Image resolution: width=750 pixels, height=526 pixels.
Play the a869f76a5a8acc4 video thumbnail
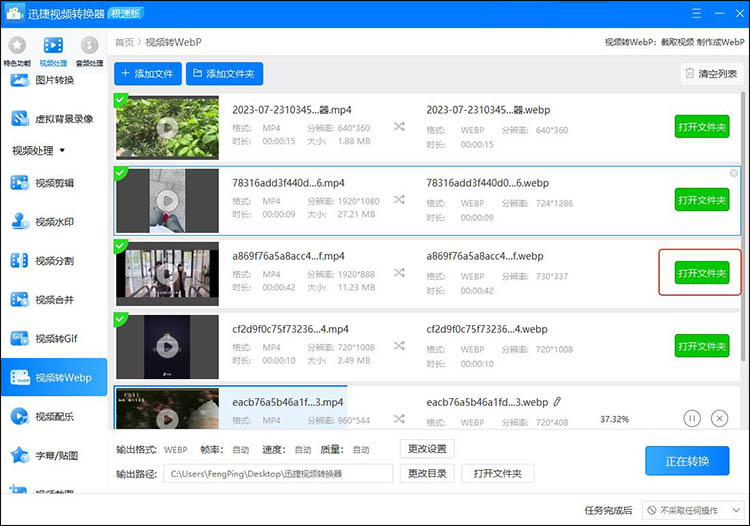pyautogui.click(x=167, y=274)
